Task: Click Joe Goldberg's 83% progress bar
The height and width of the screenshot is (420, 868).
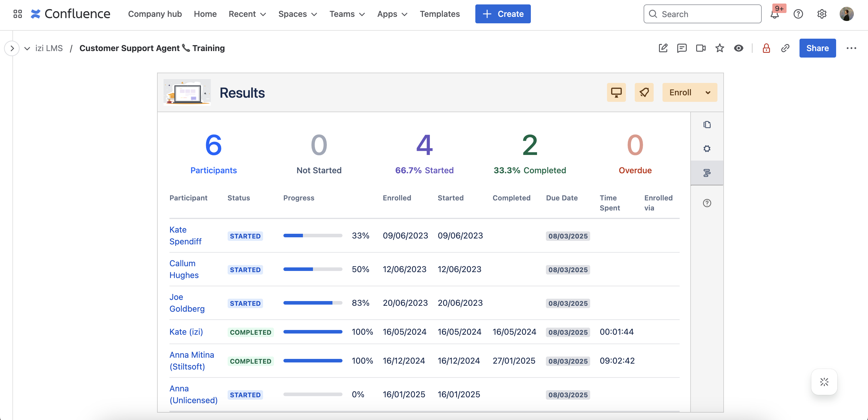Action: click(x=312, y=303)
